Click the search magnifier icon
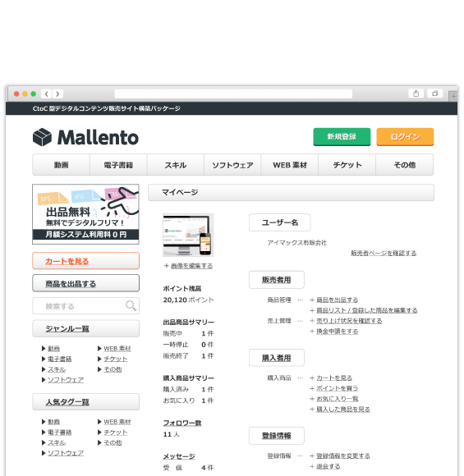 click(131, 305)
